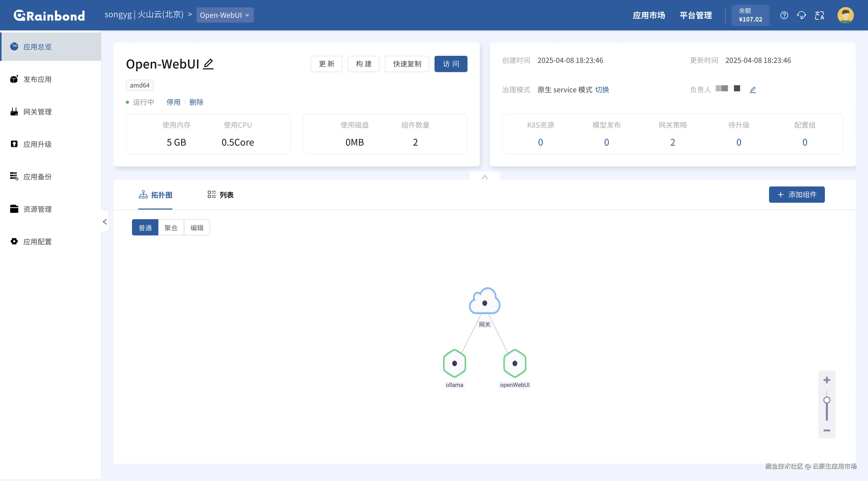Open customer support headset icon

tap(801, 15)
